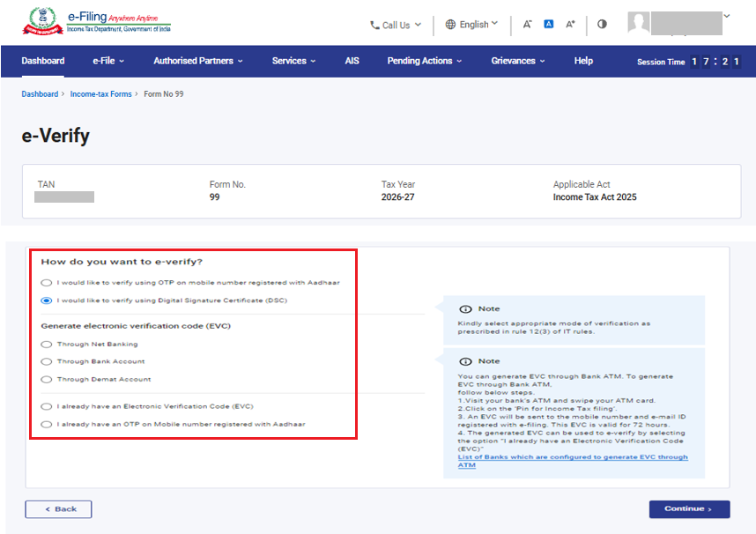This screenshot has width=756, height=534.
Task: Expand the user profile menu chevron
Action: [x=727, y=16]
